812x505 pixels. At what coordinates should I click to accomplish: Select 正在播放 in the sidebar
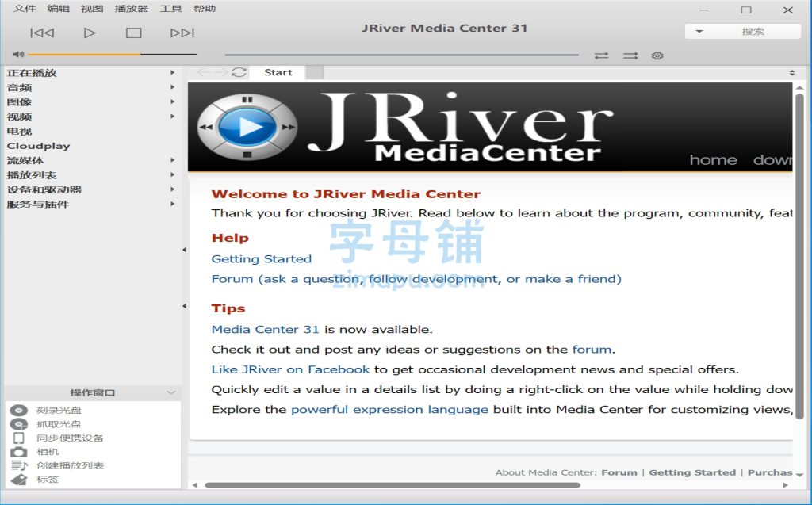(32, 73)
